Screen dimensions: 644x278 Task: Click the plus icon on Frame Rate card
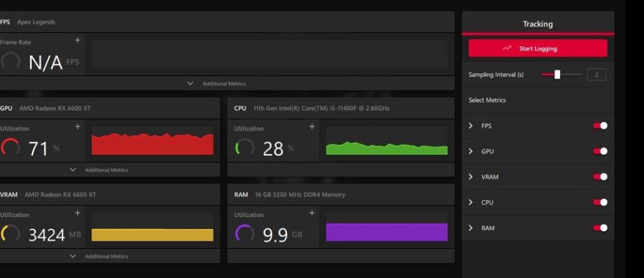[78, 40]
